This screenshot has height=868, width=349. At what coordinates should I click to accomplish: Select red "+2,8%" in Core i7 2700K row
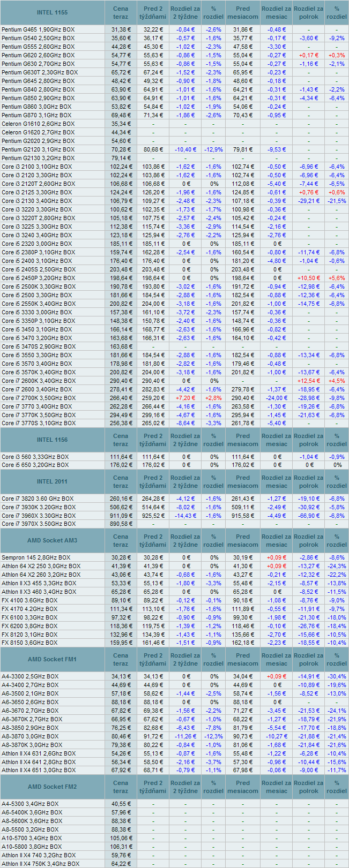point(213,398)
